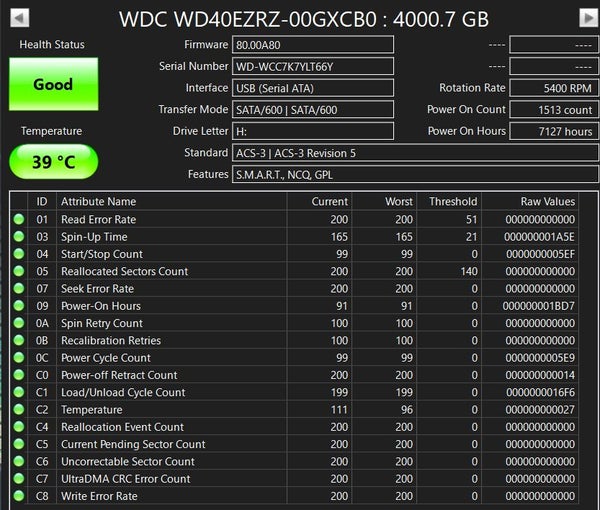Click the Threshold column header
Viewport: 600px width, 510px height.
(449, 202)
